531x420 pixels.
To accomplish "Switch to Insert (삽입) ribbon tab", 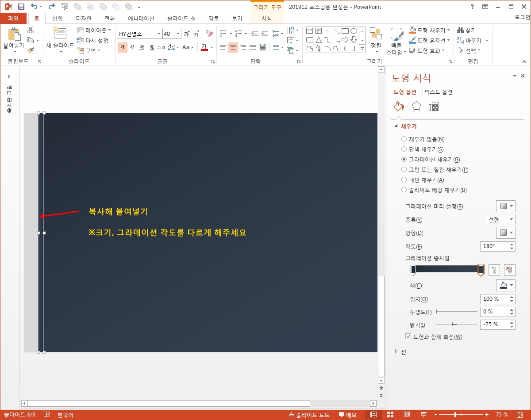I will (x=58, y=19).
